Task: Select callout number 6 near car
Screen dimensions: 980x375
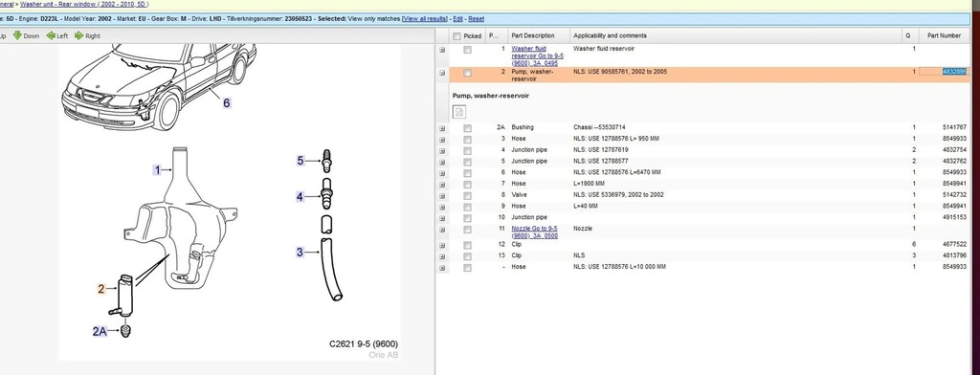Action: coord(226,102)
